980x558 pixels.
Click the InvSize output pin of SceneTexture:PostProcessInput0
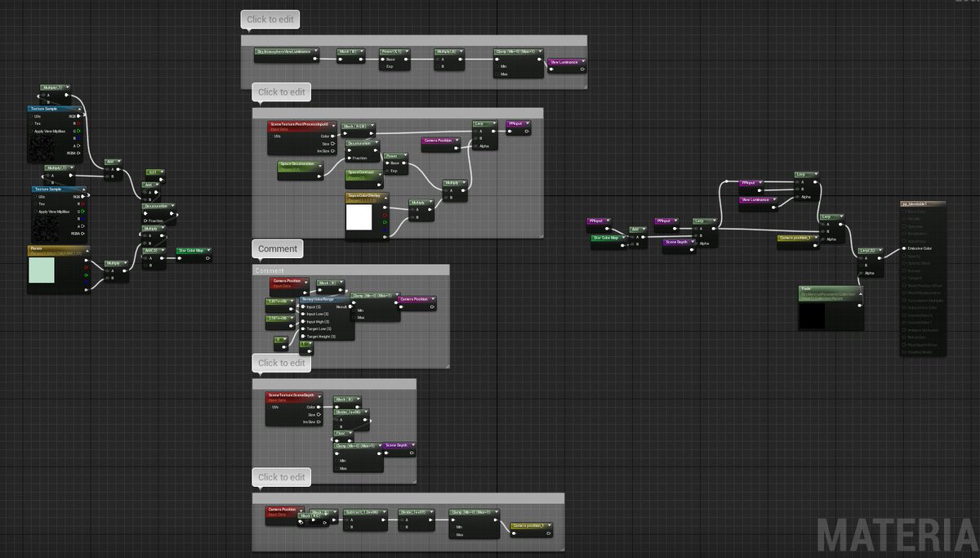(333, 151)
